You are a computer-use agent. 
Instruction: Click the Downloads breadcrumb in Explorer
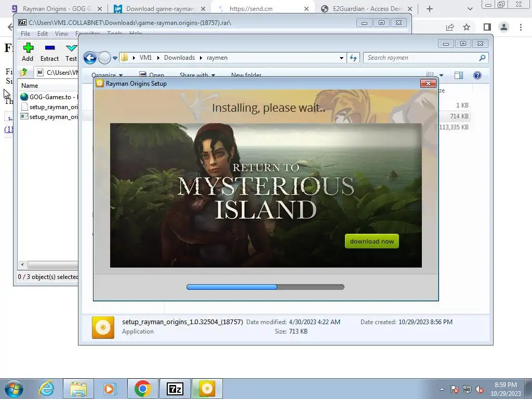point(179,58)
